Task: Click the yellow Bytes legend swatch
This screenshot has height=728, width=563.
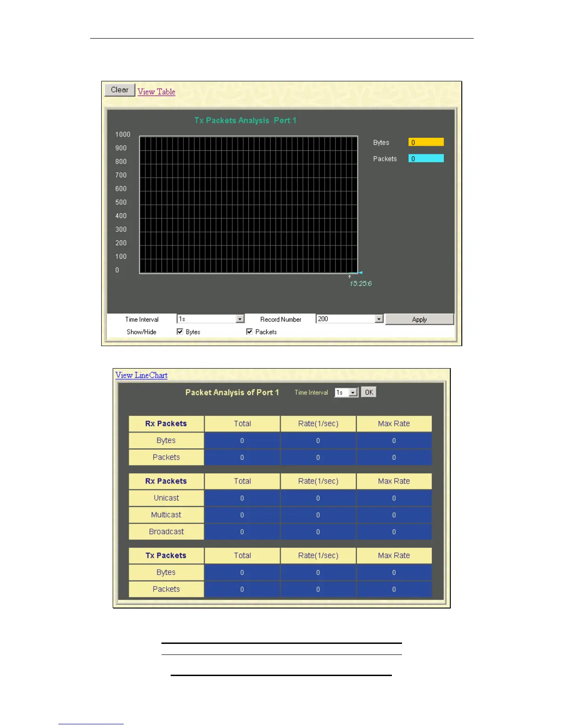Action: coord(426,142)
